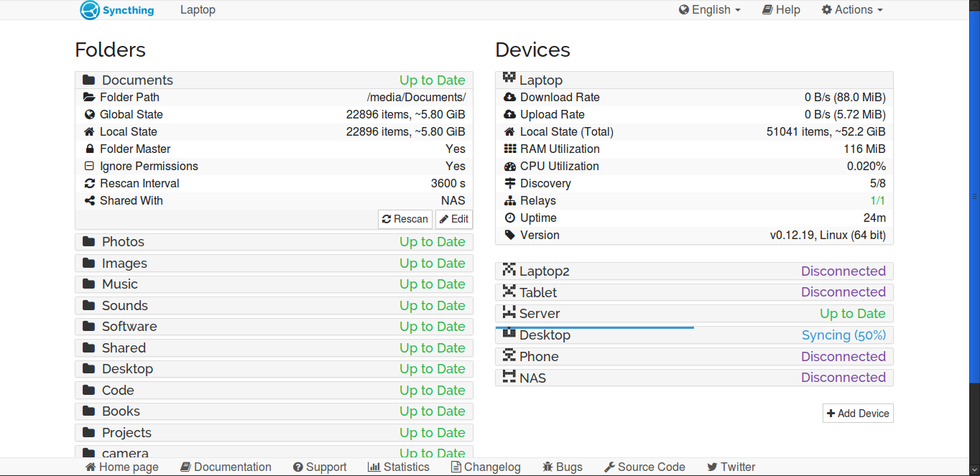Click the Server device identicon
Screen dimensions: 980x476
509,312
